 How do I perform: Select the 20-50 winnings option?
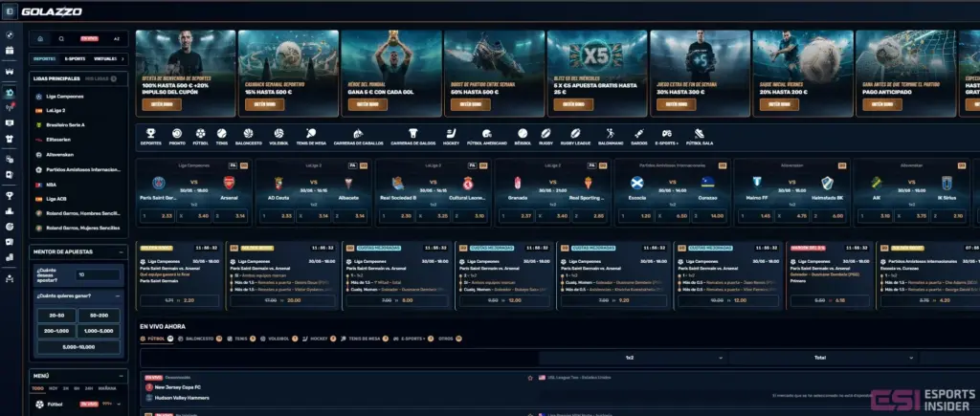point(56,316)
